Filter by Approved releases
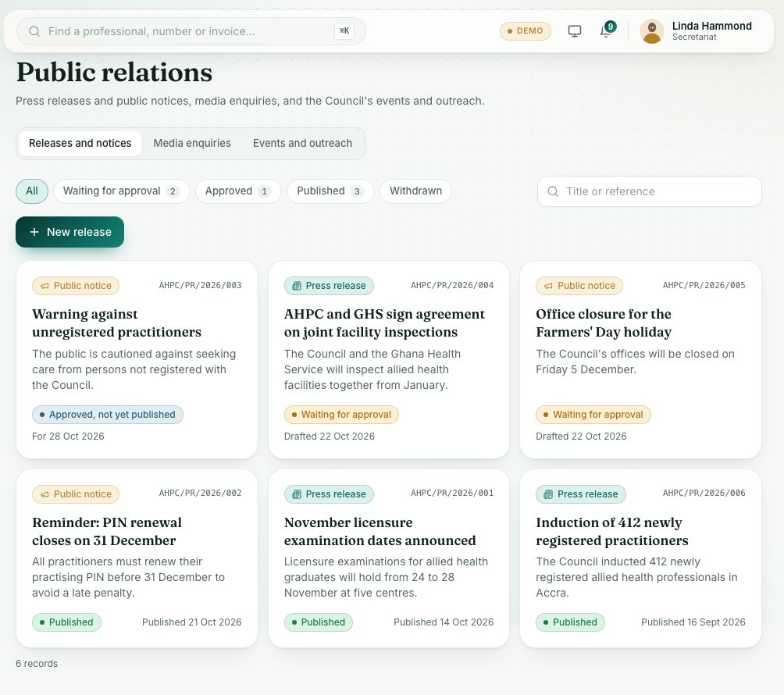The width and height of the screenshot is (784, 695). pos(238,191)
